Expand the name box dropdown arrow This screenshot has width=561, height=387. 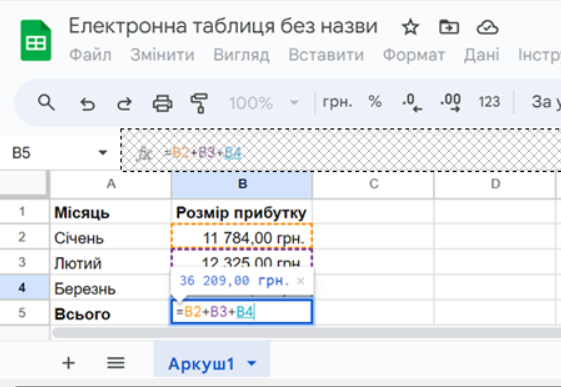coord(103,153)
